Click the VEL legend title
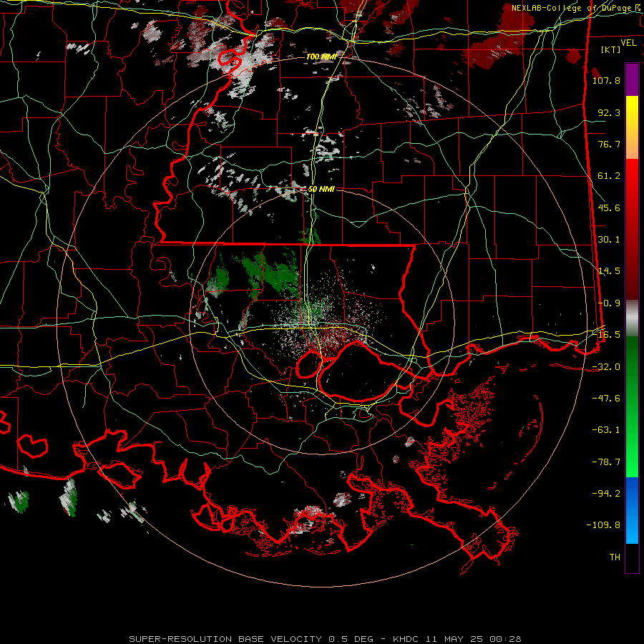644x644 pixels. pos(628,43)
